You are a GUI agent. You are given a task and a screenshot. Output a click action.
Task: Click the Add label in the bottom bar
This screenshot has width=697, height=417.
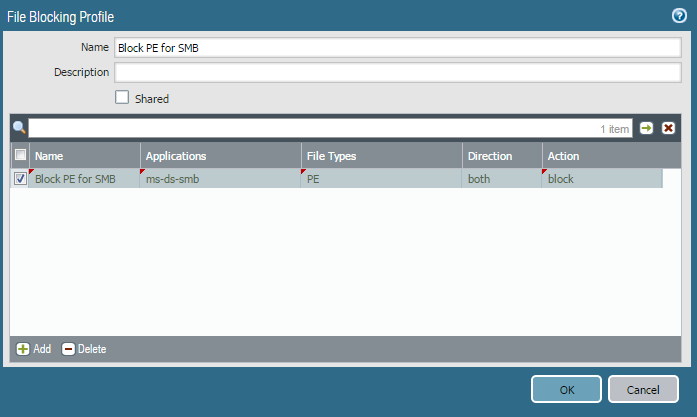pos(42,349)
